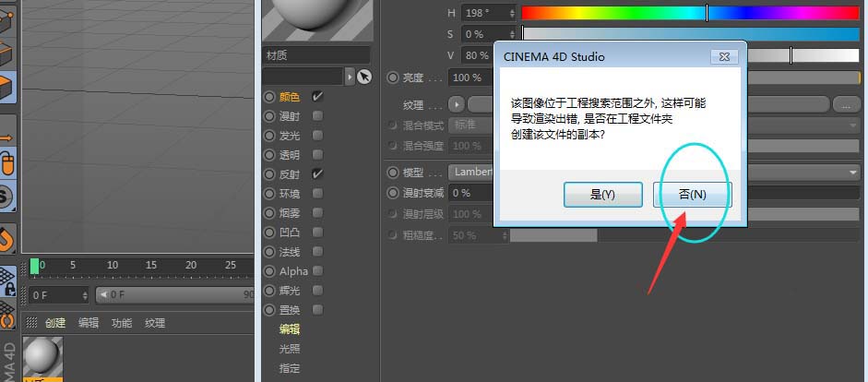Image resolution: width=868 pixels, height=382 pixels.
Task: Disable the 反射 channel checkbox
Action: (317, 173)
